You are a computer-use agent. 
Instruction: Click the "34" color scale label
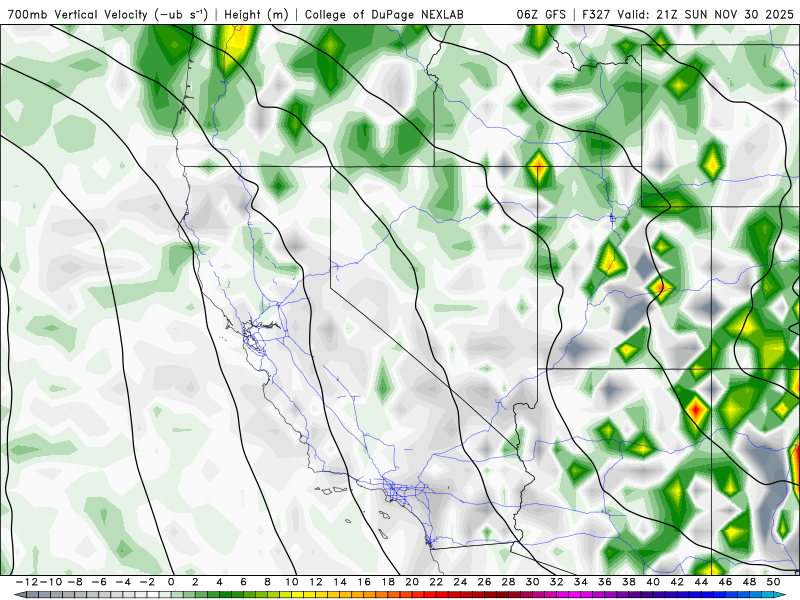click(581, 582)
